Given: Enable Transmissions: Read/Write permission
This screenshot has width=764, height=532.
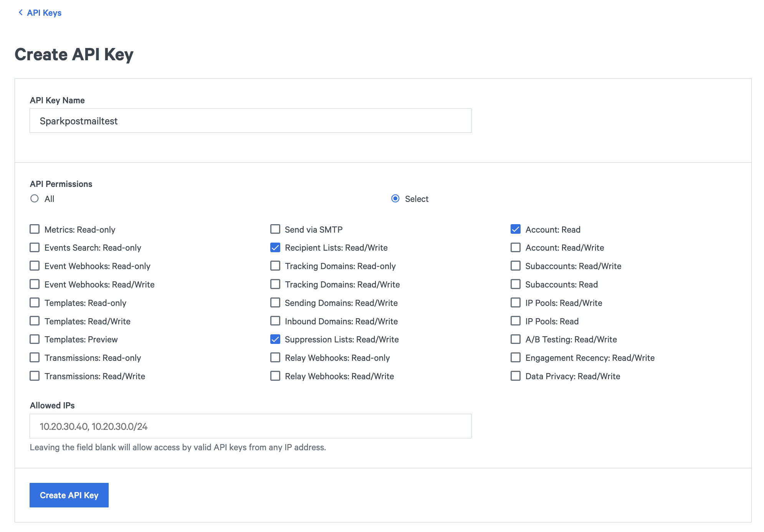Looking at the screenshot, I should coord(35,376).
